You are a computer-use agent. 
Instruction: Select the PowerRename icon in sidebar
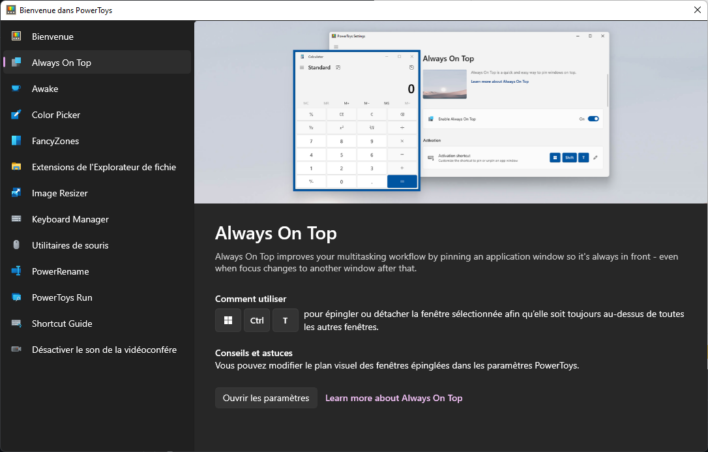16,271
